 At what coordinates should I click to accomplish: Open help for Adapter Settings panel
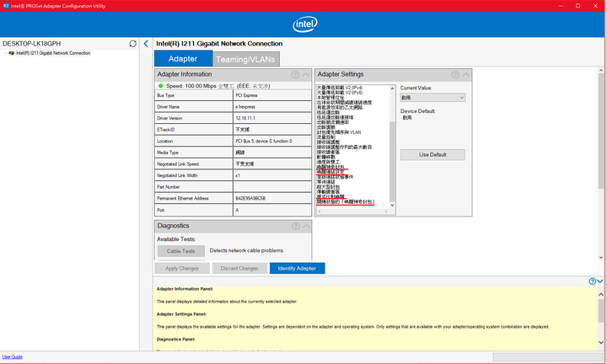point(455,75)
